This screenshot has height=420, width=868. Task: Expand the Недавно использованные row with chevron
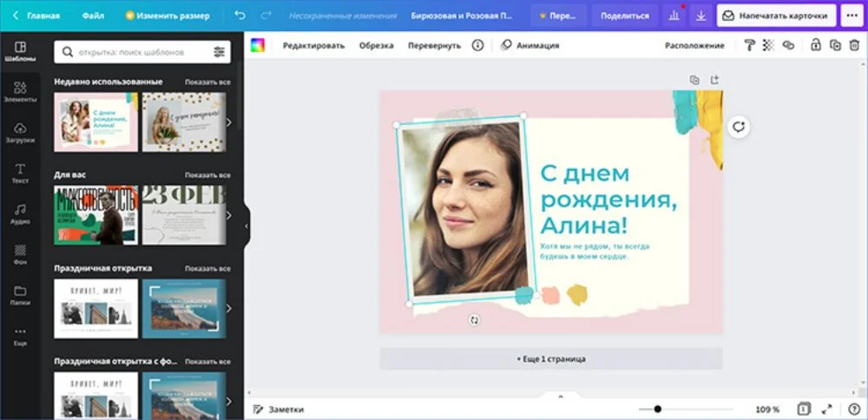tap(229, 122)
